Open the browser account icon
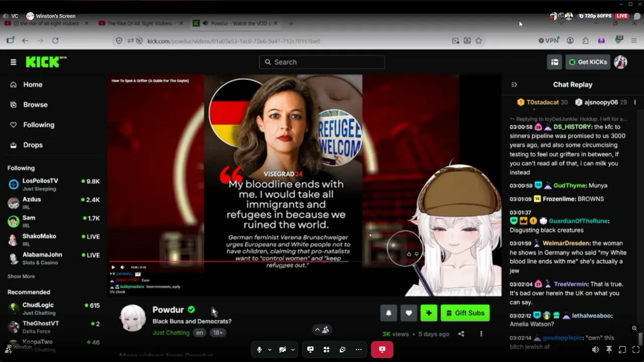This screenshot has width=644, height=362. tap(570, 41)
